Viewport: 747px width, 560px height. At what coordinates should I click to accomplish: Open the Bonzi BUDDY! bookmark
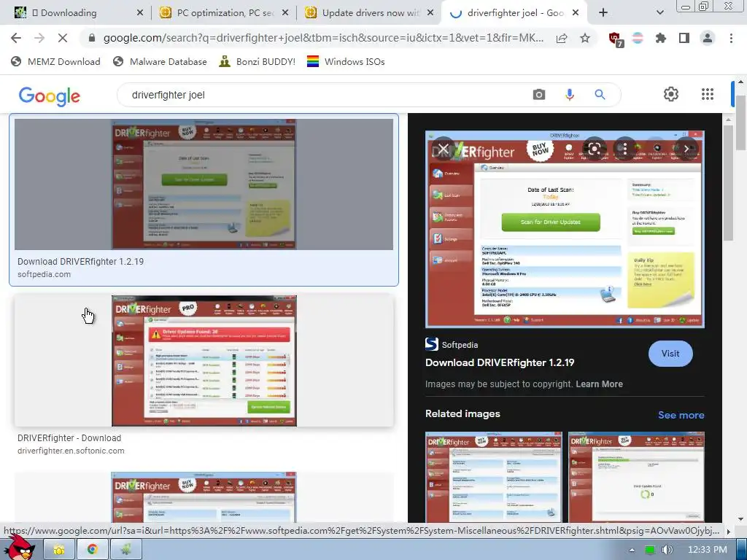258,61
